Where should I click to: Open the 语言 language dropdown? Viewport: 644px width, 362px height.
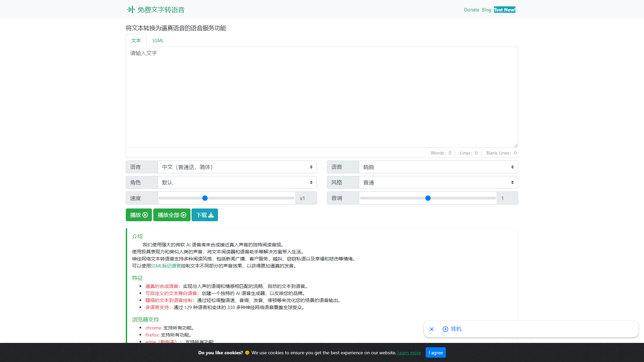(x=237, y=167)
